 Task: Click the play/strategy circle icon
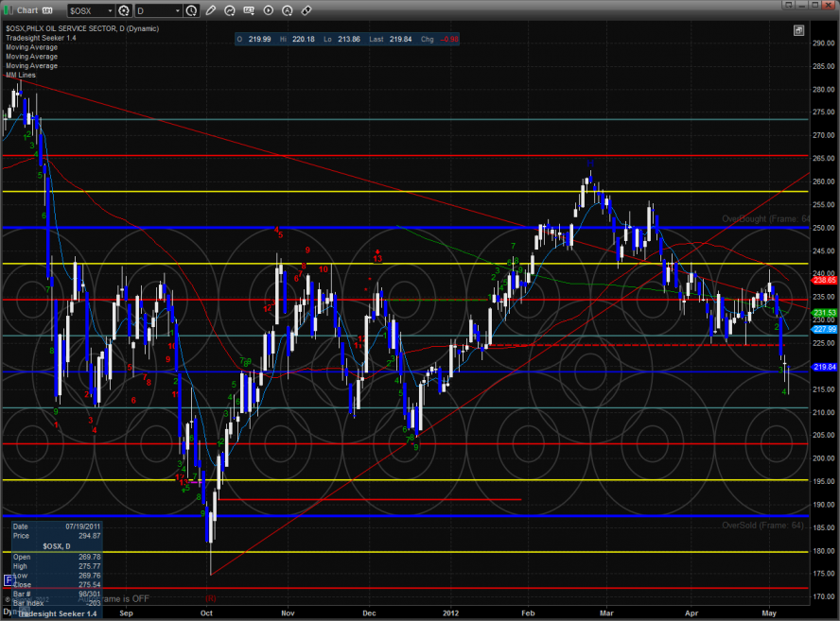270,10
